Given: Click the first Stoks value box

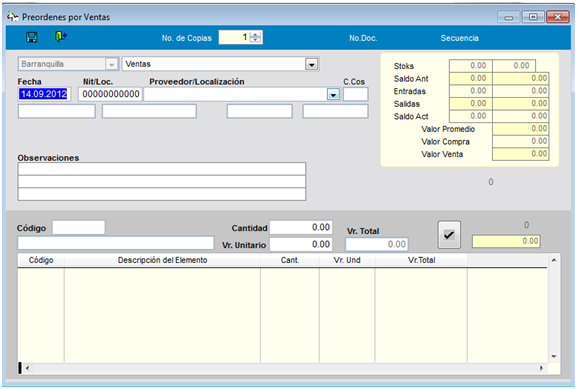Looking at the screenshot, I should [x=471, y=66].
